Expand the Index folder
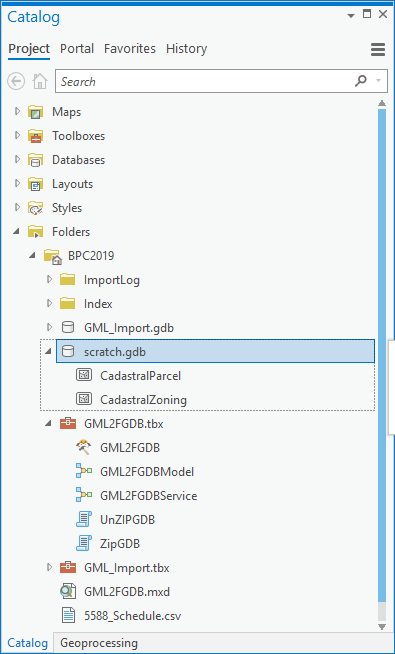This screenshot has height=654, width=395. (x=49, y=303)
